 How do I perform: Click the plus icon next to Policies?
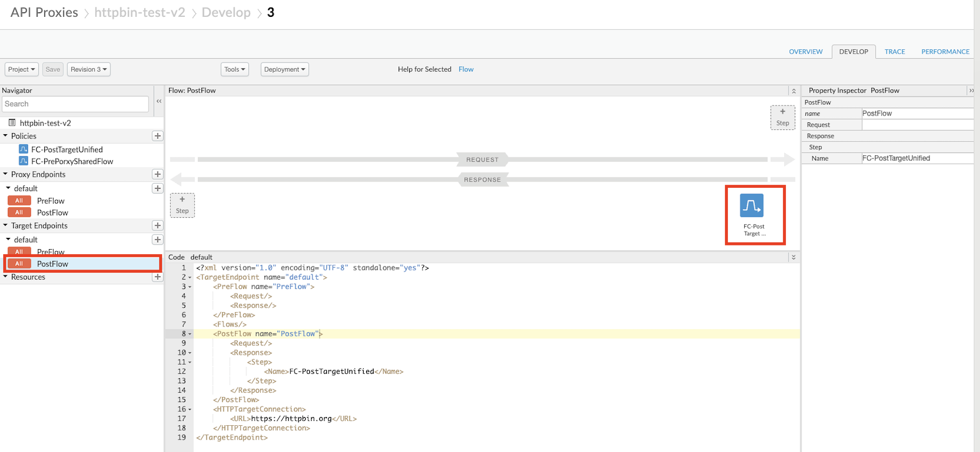point(157,136)
